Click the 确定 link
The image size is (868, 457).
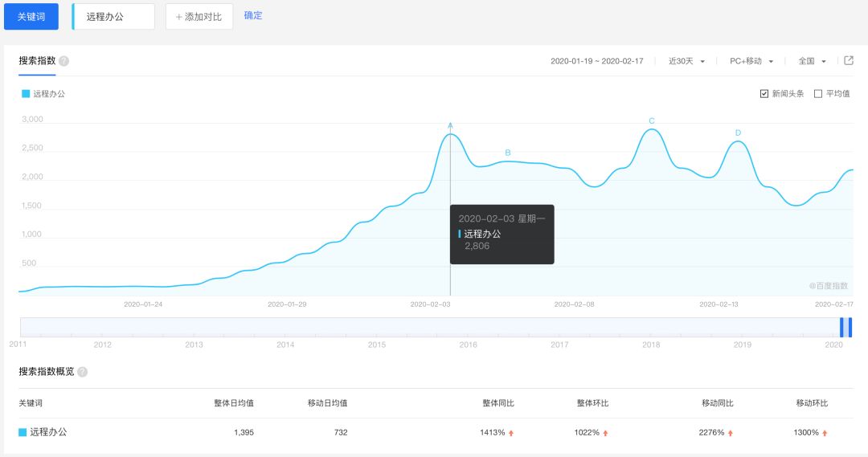253,16
